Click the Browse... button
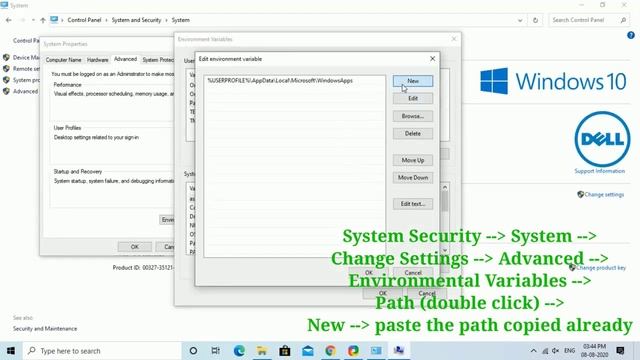The height and width of the screenshot is (360, 640). pyautogui.click(x=413, y=116)
